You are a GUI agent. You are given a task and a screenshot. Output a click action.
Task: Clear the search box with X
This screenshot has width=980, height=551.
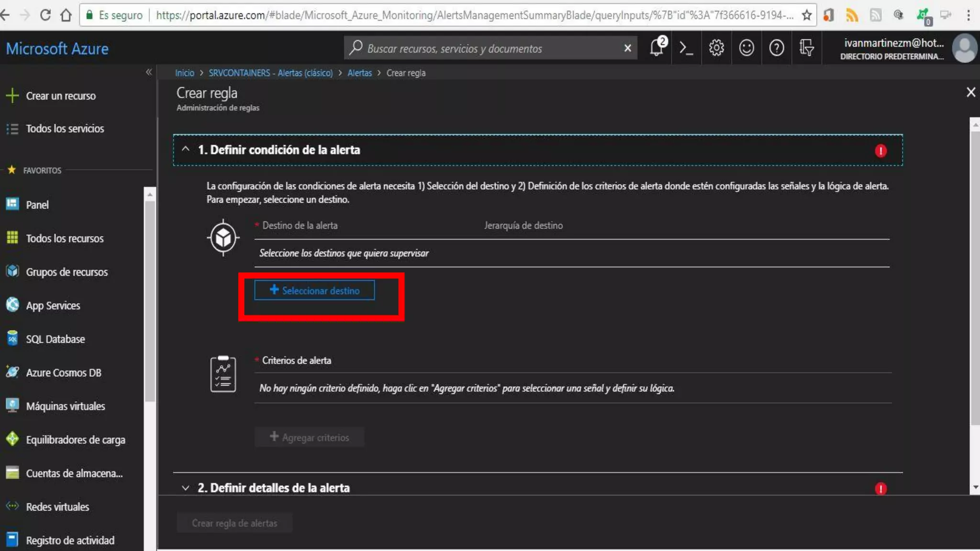[x=627, y=48]
